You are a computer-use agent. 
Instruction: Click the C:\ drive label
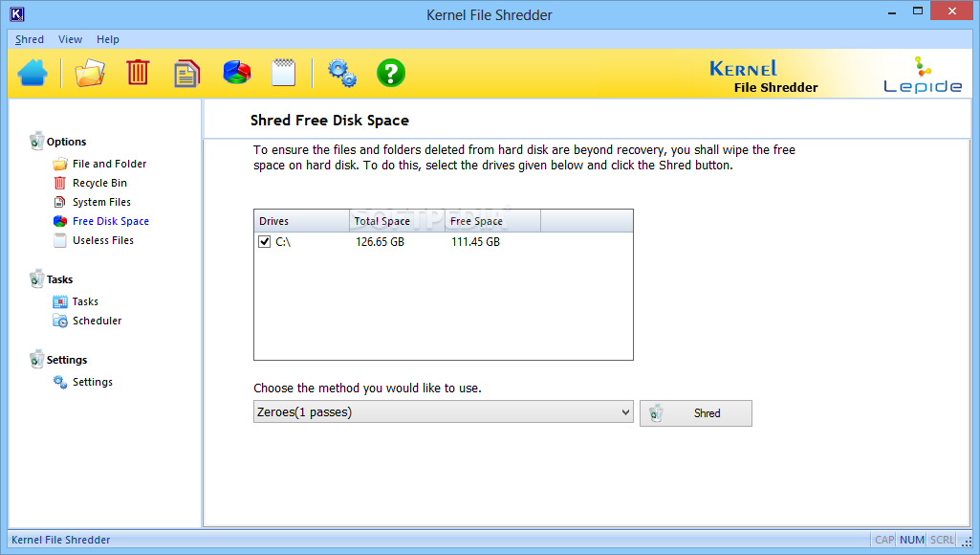[x=283, y=241]
